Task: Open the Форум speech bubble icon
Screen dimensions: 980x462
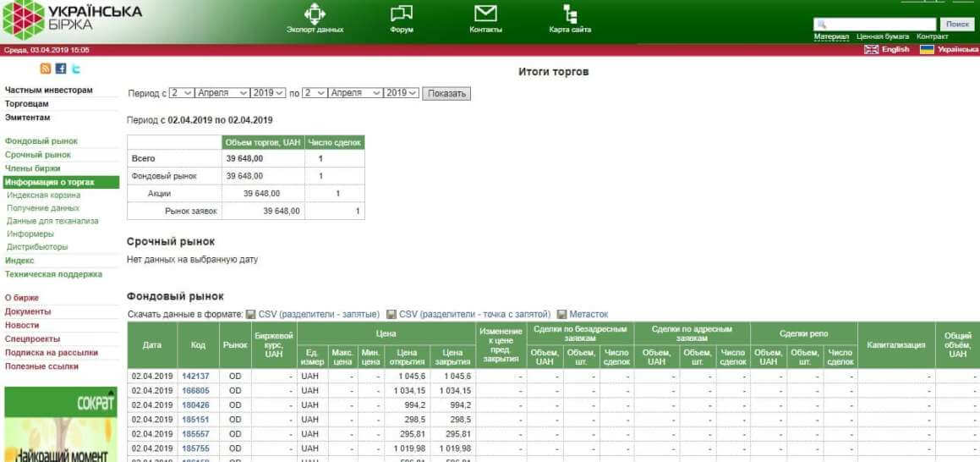Action: (x=402, y=14)
